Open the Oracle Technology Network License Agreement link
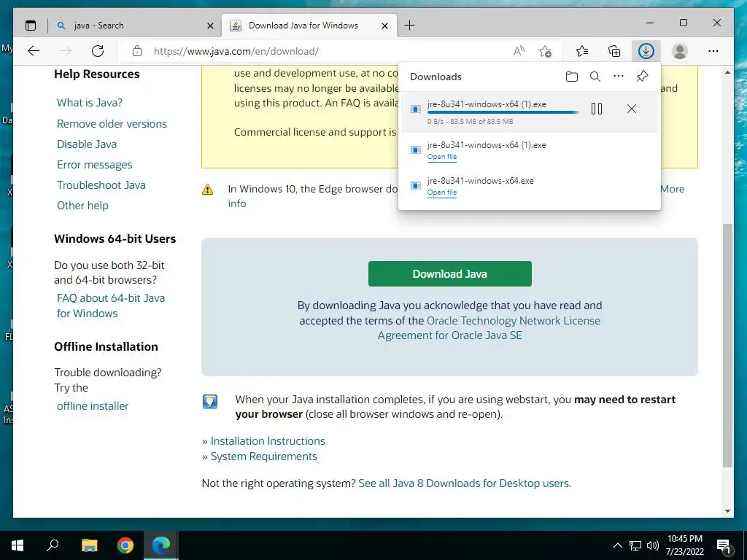 point(489,328)
